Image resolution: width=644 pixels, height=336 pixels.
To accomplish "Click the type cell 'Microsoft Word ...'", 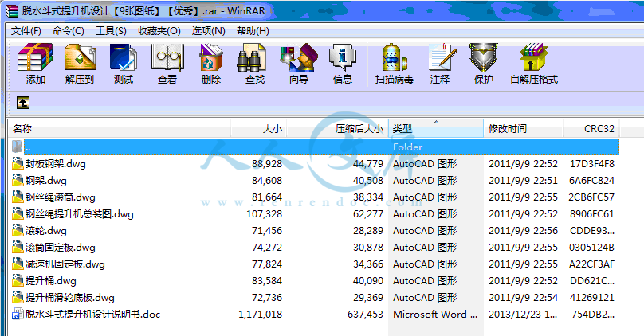I will click(435, 315).
